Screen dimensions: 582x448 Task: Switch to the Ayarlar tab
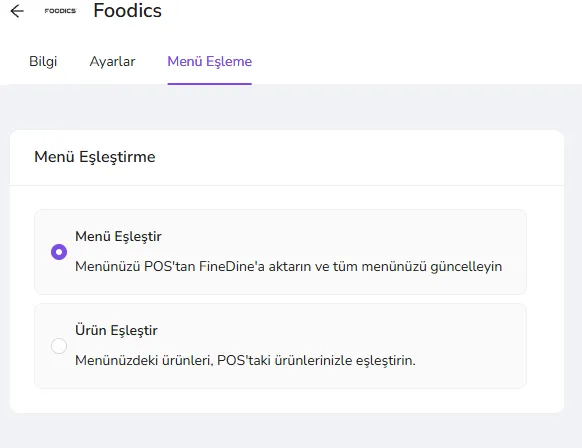[x=112, y=61]
